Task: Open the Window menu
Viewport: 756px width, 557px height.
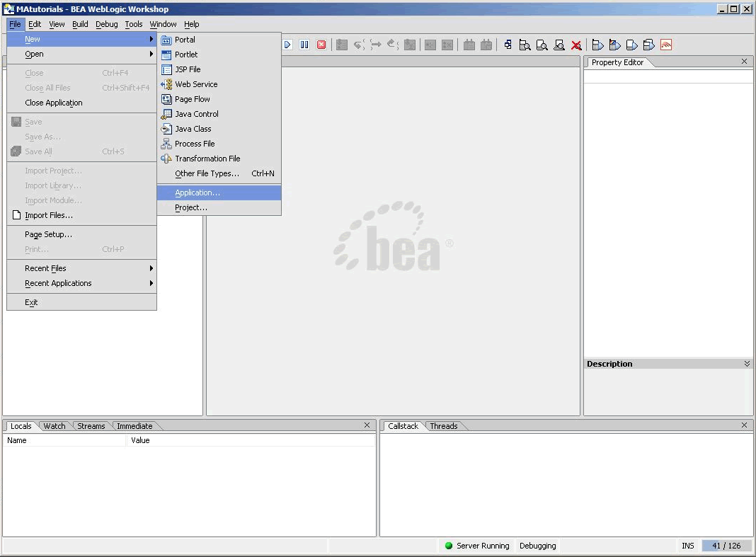Action: coord(163,24)
